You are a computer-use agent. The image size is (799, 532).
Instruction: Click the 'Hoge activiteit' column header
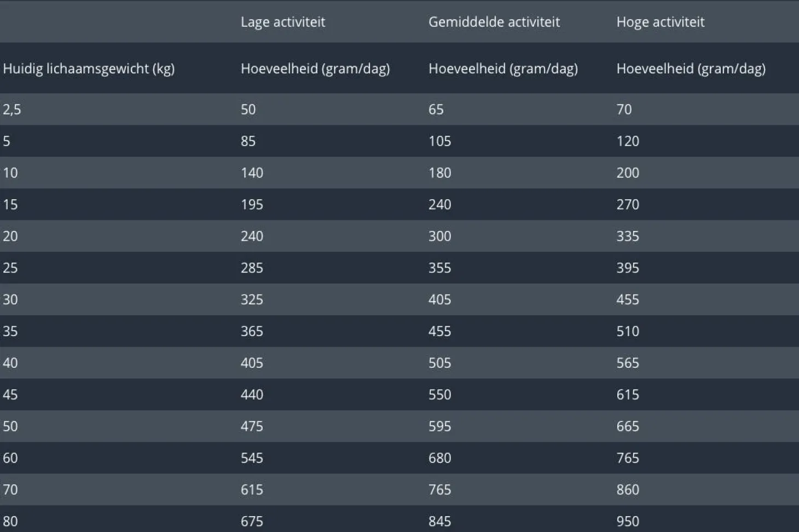point(660,22)
